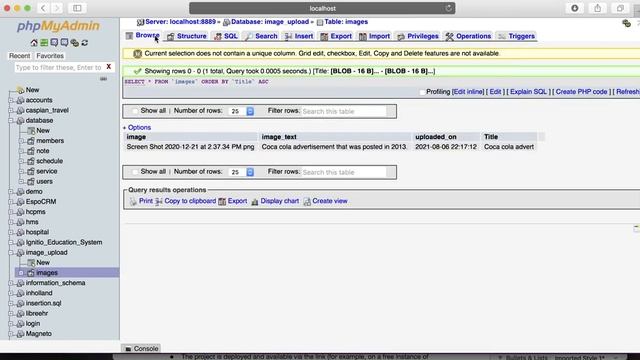Expand the + Options link

(x=137, y=127)
